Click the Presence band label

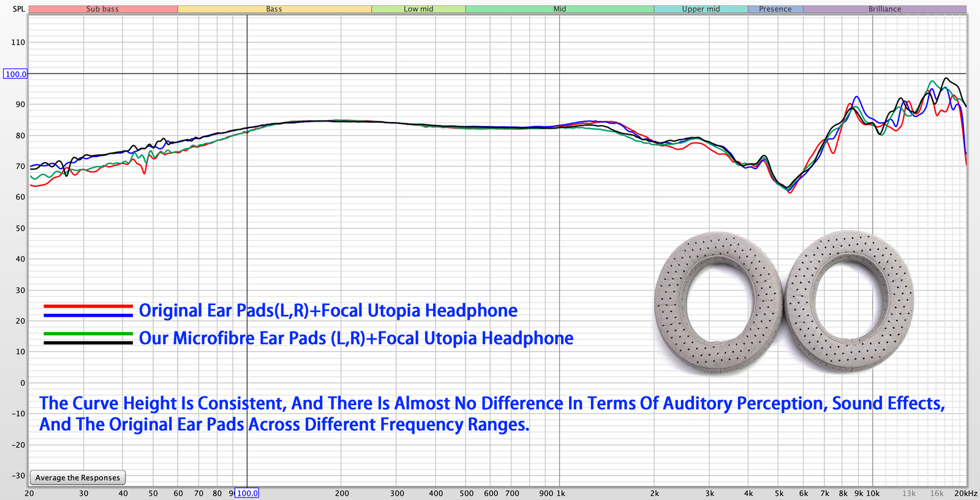click(x=775, y=9)
